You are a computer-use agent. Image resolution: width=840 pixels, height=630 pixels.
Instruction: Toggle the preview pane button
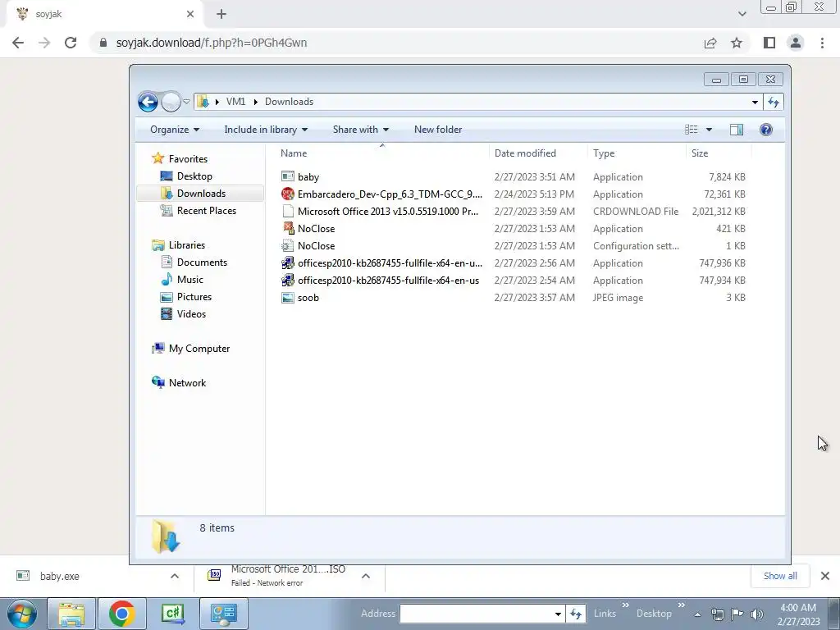tap(737, 130)
